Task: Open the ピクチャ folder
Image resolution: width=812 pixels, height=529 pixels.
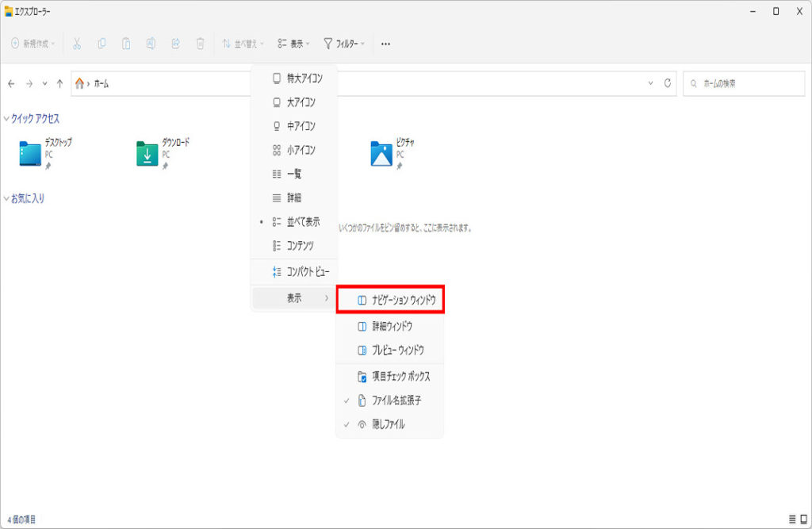Action: pyautogui.click(x=381, y=153)
